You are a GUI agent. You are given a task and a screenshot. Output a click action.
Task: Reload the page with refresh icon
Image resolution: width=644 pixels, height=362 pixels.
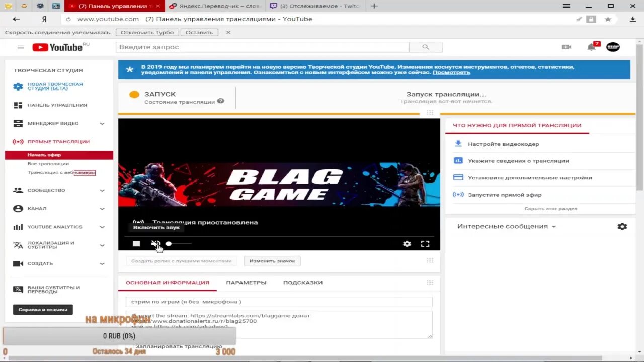[68, 19]
